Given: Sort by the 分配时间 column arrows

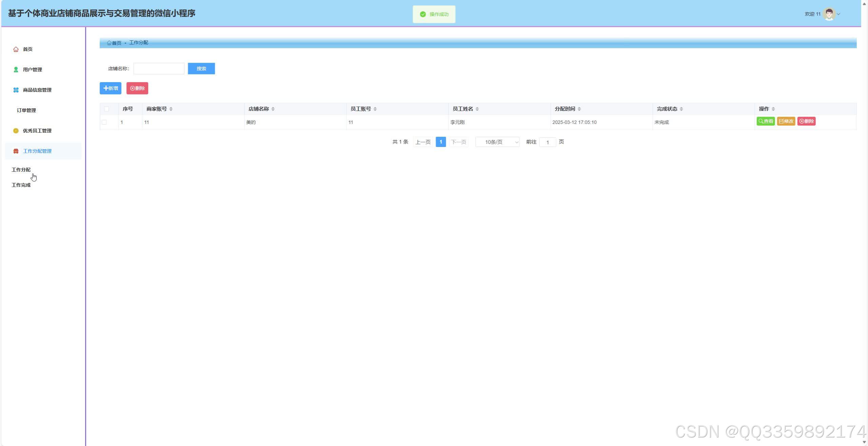Looking at the screenshot, I should (579, 109).
